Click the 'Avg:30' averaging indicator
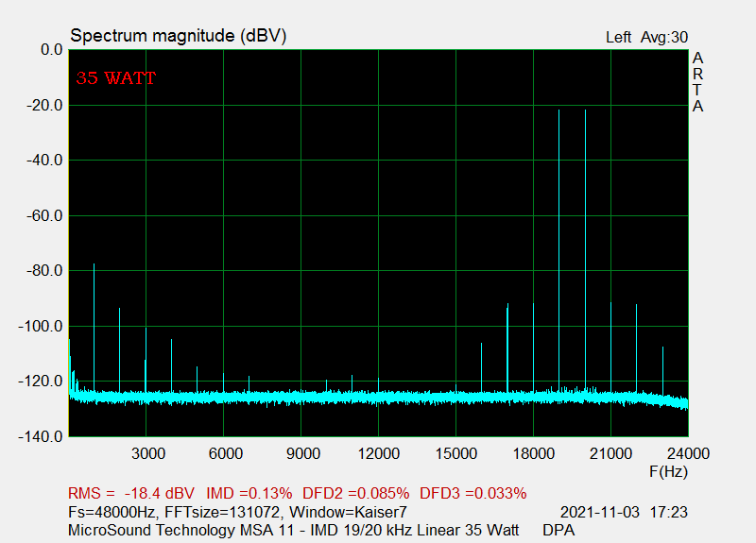 click(664, 37)
